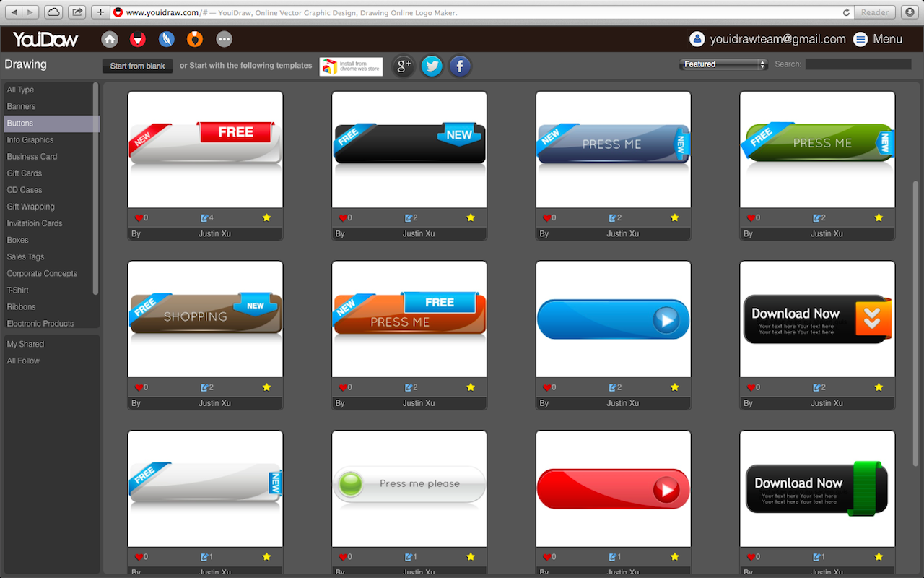Share via the Google Plus icon

[404, 66]
